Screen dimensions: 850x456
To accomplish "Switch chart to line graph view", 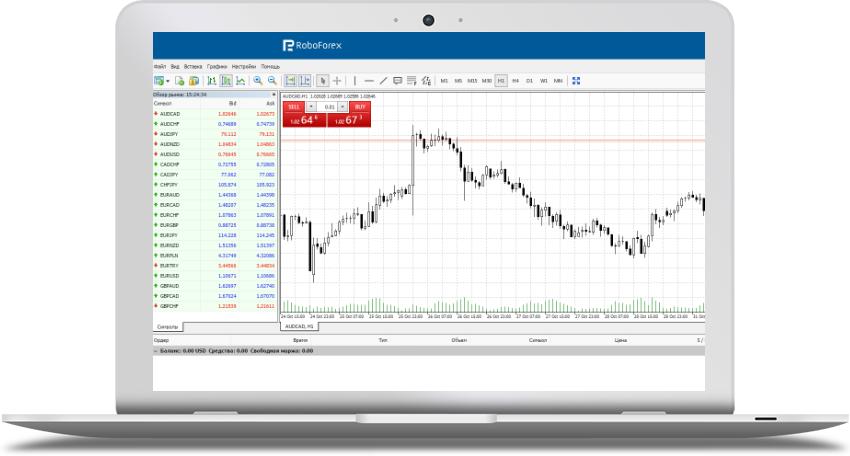I will (x=240, y=80).
